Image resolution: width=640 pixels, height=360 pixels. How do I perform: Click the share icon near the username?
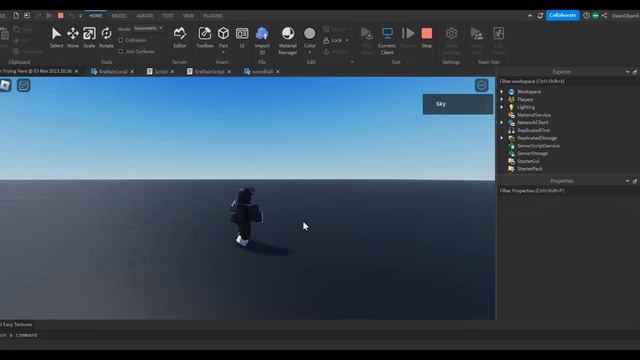click(604, 16)
